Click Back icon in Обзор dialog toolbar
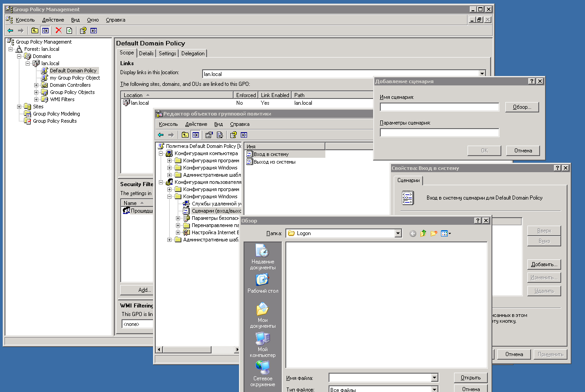 click(413, 233)
